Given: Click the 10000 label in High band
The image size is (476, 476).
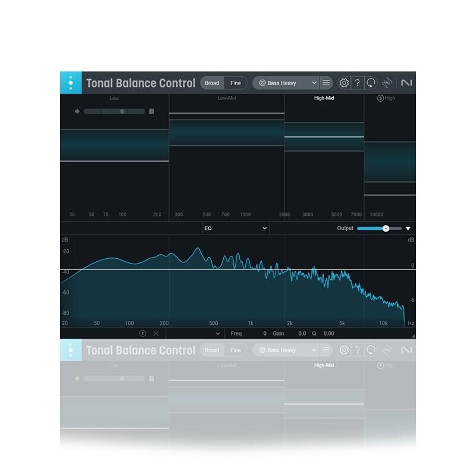Looking at the screenshot, I should point(376,214).
